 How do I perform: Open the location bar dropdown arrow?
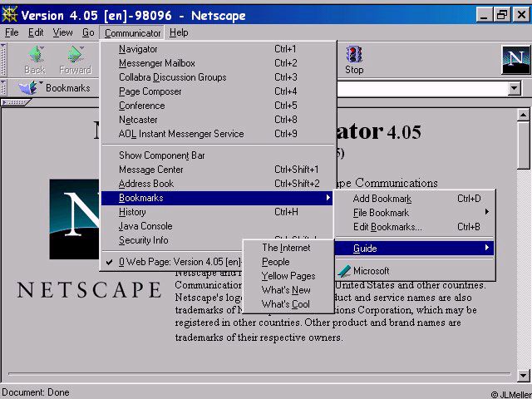pos(514,88)
